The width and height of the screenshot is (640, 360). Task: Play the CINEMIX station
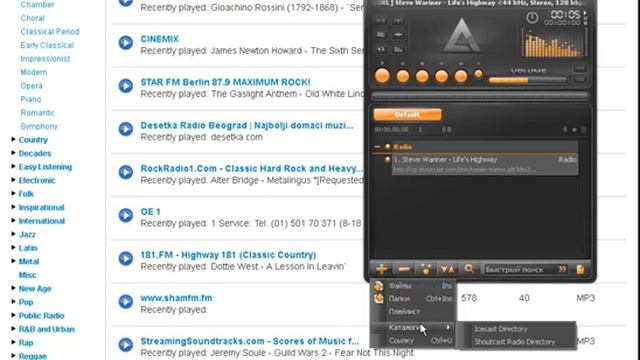coord(126,43)
